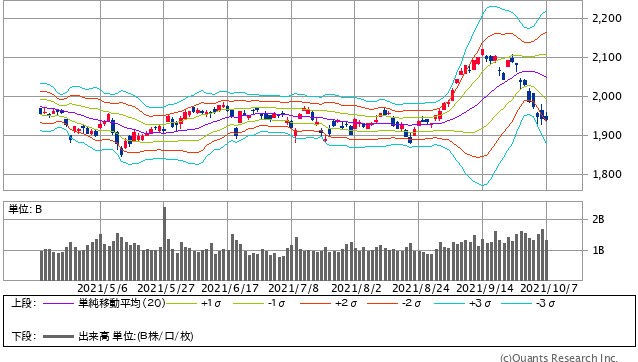Click the +3σ cyan legend line

tap(449, 303)
